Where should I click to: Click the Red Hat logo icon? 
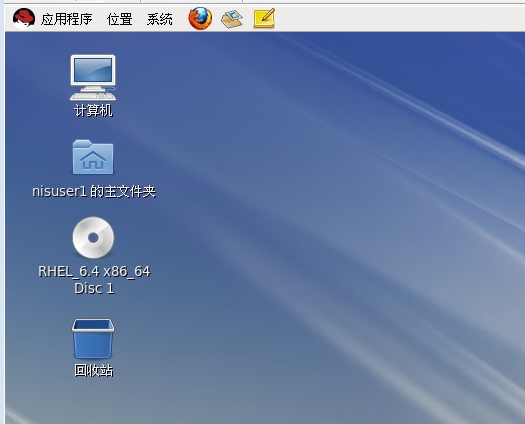click(24, 19)
